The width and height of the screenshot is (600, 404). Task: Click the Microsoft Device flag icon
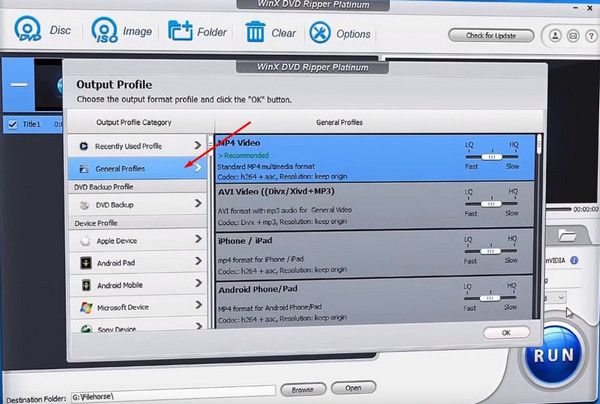86,307
